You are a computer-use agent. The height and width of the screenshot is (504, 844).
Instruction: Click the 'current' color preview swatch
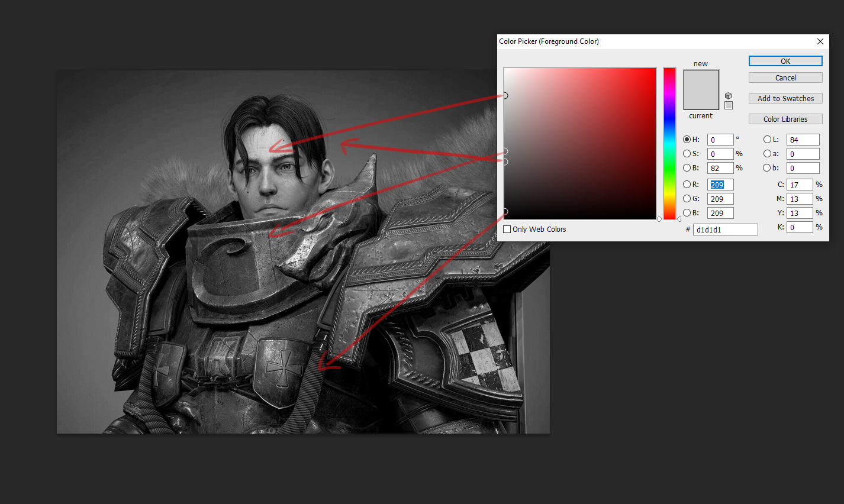pyautogui.click(x=701, y=99)
